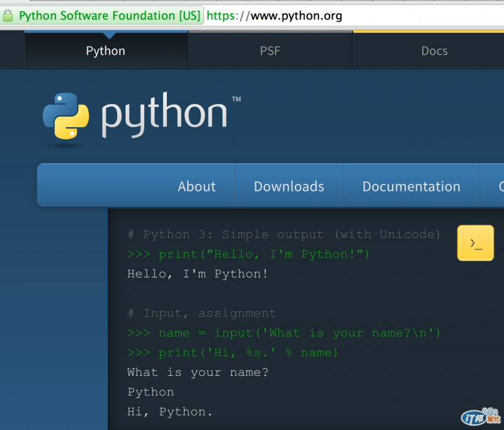Click the code line print("Hello, I'm Python!")
504x430 pixels.
248,254
